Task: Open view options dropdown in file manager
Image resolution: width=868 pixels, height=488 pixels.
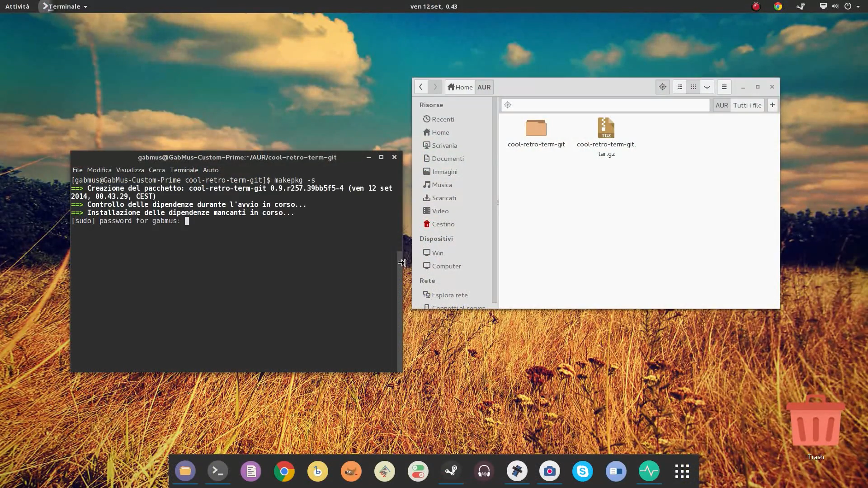Action: (707, 87)
